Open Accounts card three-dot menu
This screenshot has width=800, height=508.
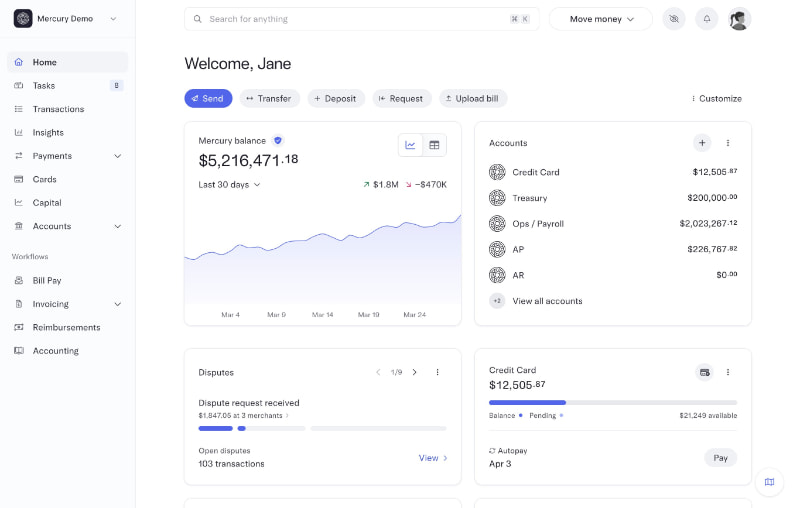(728, 143)
